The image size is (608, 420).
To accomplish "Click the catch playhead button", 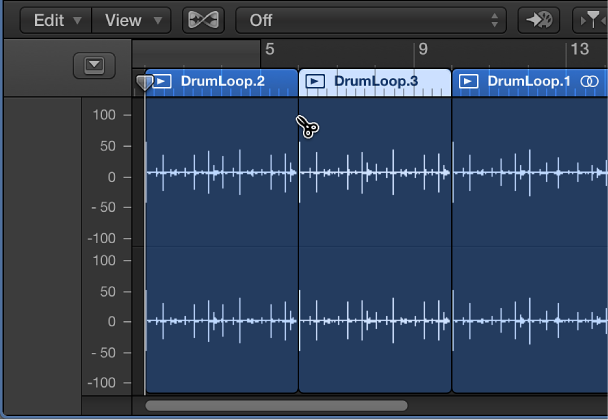I will (x=539, y=20).
